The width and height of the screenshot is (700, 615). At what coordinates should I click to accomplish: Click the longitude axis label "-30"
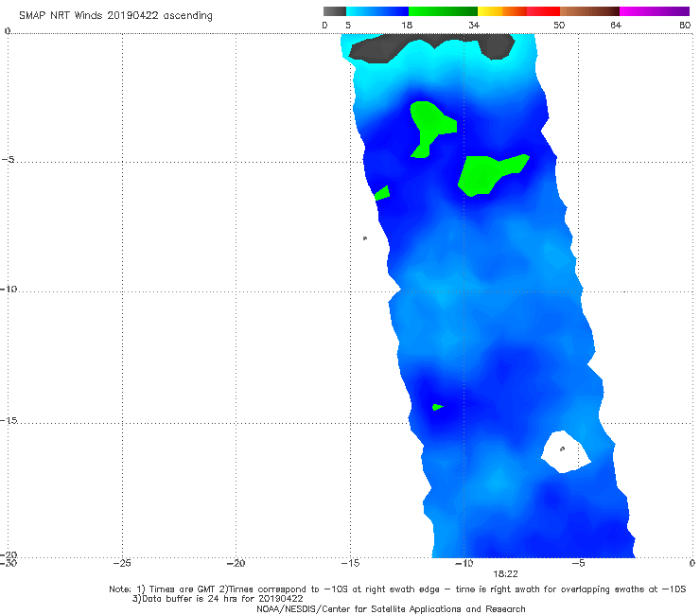click(9, 563)
